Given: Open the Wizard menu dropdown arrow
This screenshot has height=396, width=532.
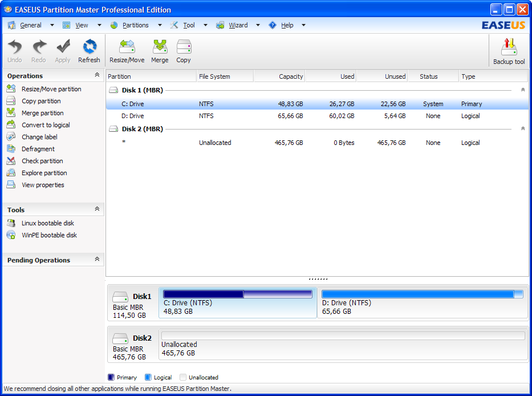Looking at the screenshot, I should tap(258, 25).
